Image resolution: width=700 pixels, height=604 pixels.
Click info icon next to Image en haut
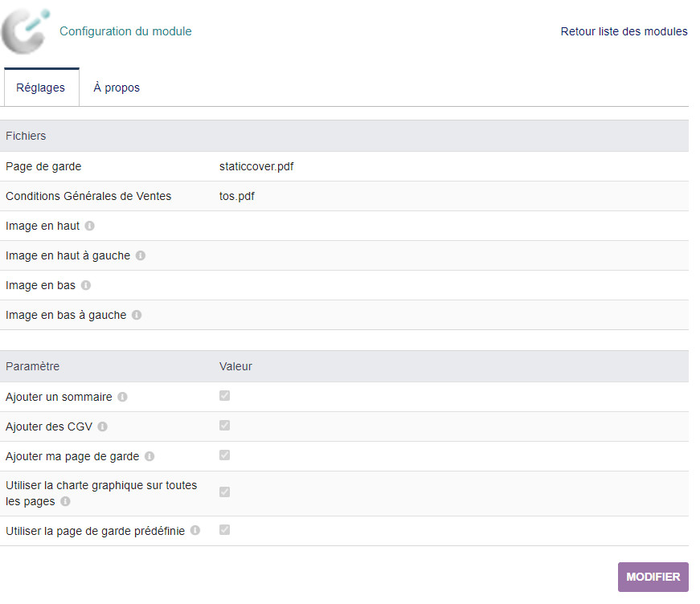[x=90, y=226]
